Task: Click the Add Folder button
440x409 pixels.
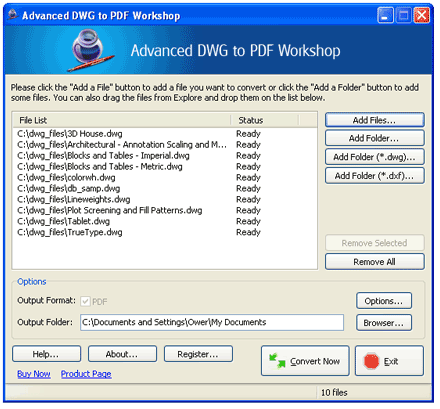Action: [x=375, y=138]
